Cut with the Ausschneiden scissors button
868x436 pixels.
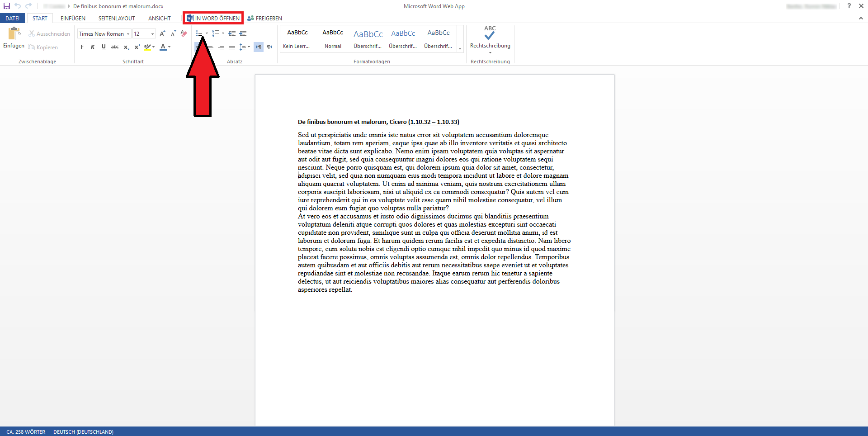pyautogui.click(x=49, y=34)
